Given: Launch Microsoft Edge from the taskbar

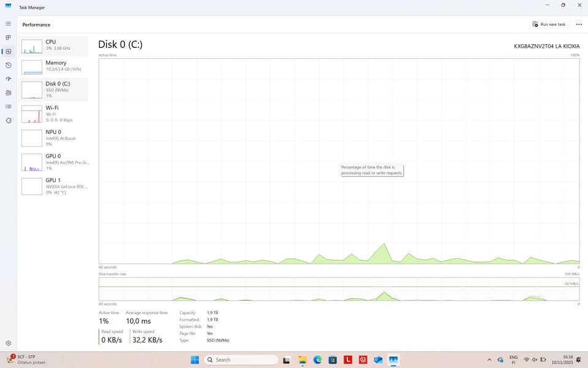Looking at the screenshot, I should tap(318, 360).
